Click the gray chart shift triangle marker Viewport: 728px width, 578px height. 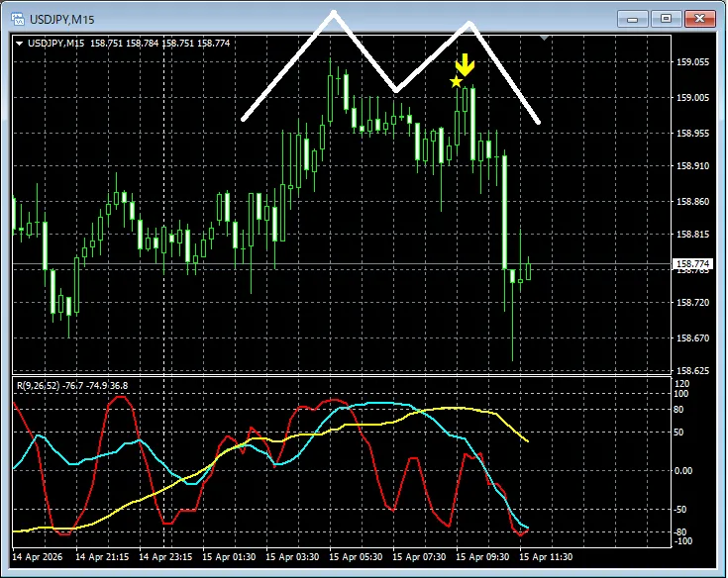[544, 38]
